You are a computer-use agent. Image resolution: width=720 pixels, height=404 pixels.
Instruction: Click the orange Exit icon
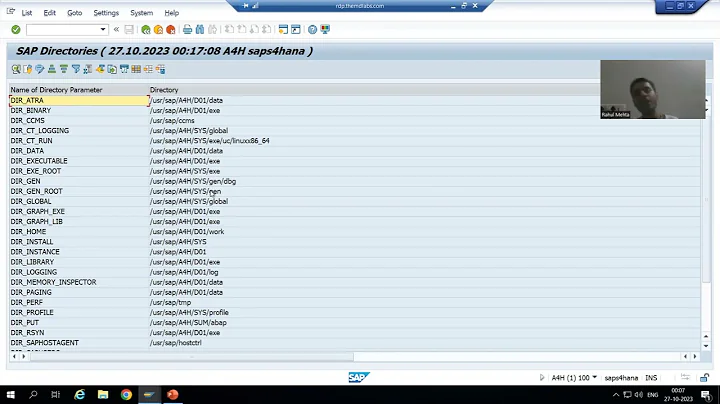(158, 30)
